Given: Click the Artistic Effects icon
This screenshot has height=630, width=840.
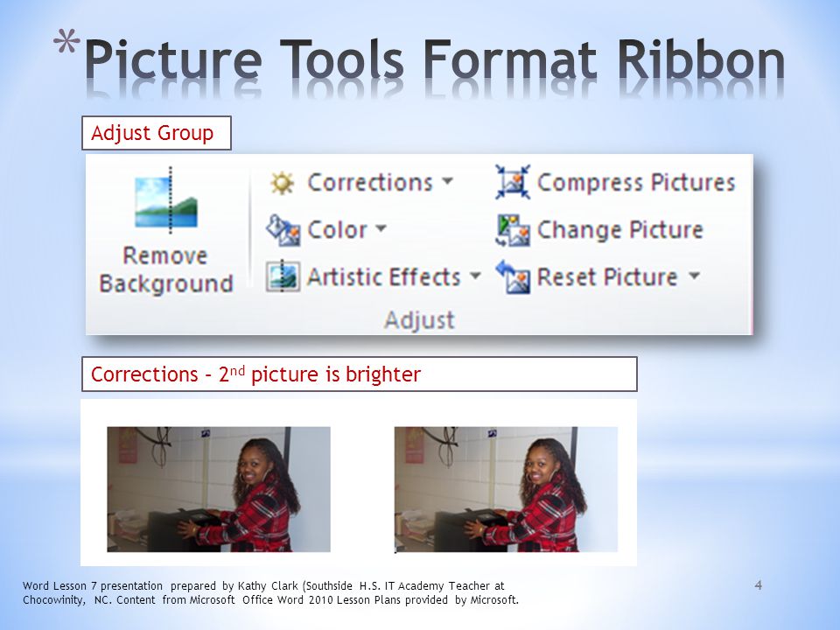Looking at the screenshot, I should coord(283,276).
